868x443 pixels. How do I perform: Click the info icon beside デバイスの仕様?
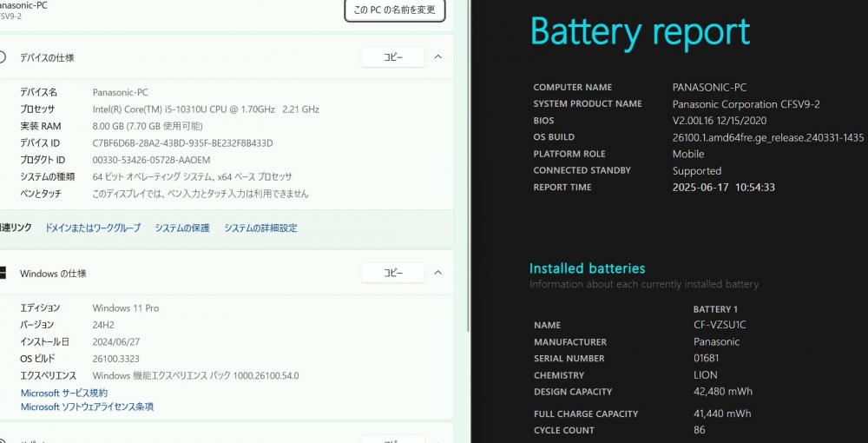pyautogui.click(x=3, y=57)
